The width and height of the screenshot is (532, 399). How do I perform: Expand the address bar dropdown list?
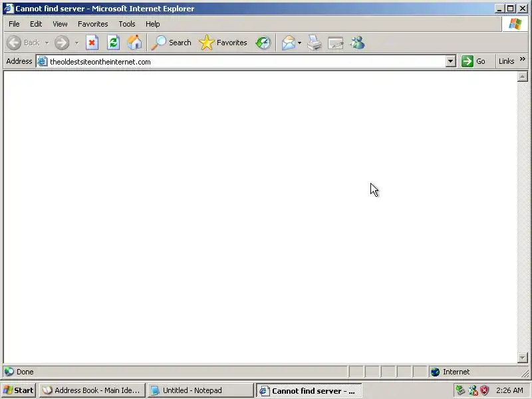click(x=451, y=61)
